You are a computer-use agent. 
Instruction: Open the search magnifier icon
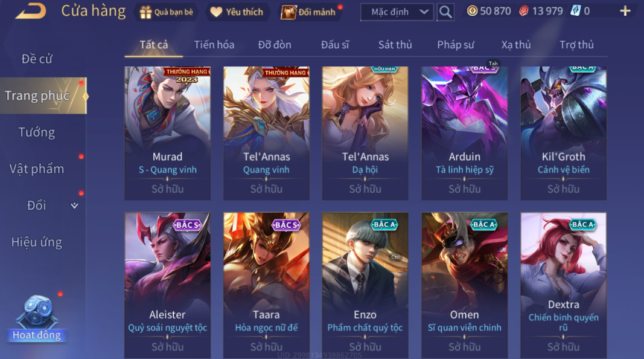click(445, 12)
